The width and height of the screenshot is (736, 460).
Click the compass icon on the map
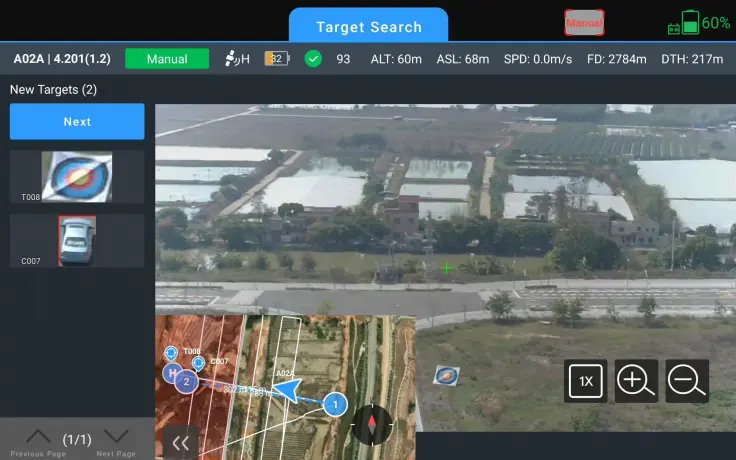click(x=372, y=424)
